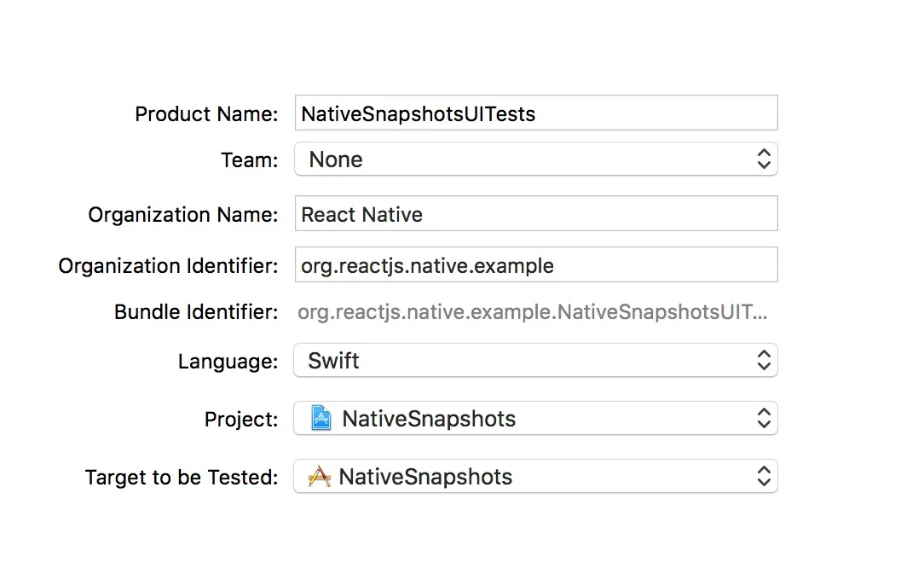This screenshot has width=924, height=580.
Task: Click the Target to be Tested chevrons
Action: click(x=764, y=476)
